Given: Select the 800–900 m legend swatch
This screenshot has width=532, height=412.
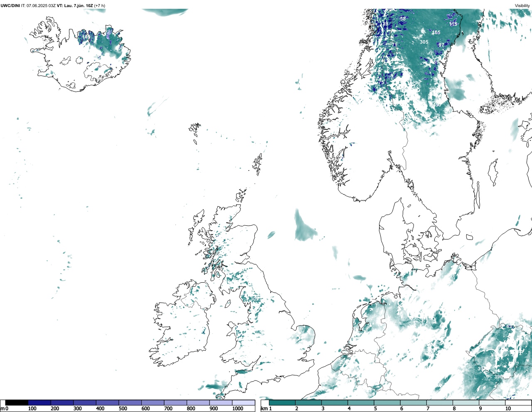Looking at the screenshot, I should tap(198, 402).
